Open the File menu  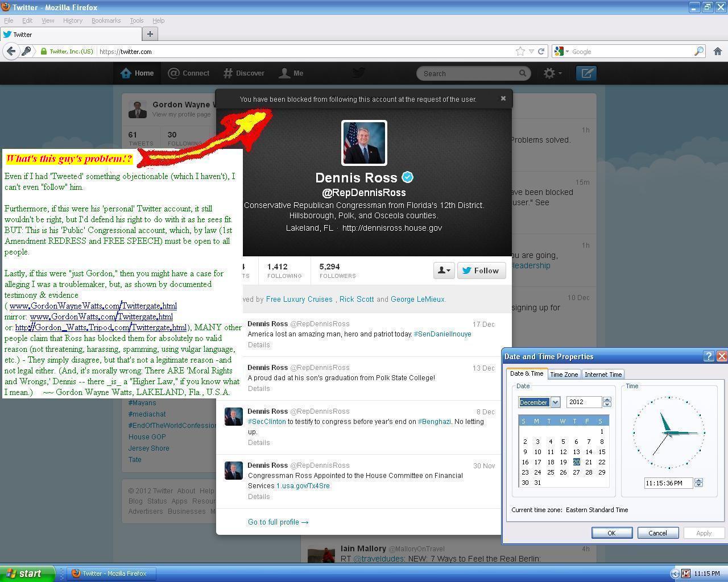(9, 20)
